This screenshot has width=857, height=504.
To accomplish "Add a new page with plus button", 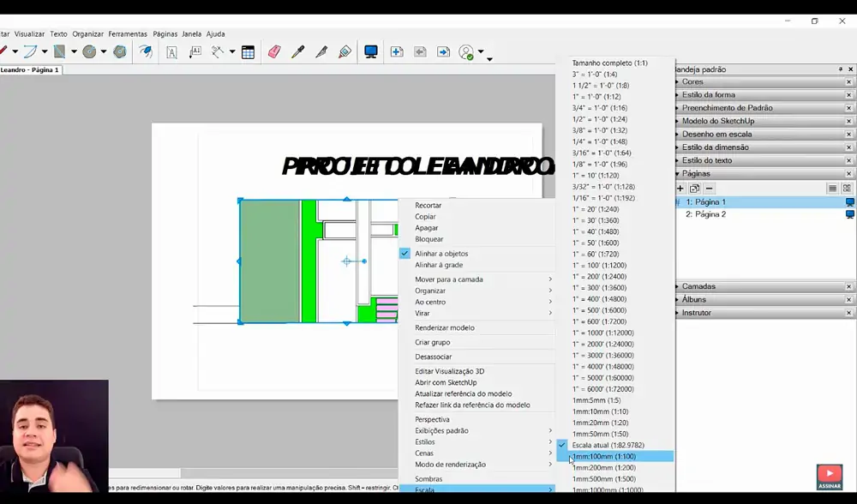I will click(680, 188).
